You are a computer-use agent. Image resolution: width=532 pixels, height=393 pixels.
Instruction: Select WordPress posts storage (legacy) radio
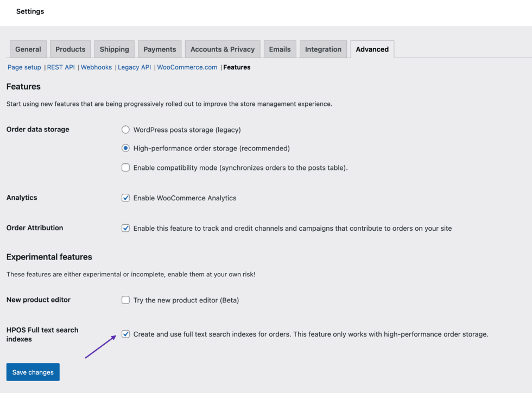pos(126,130)
